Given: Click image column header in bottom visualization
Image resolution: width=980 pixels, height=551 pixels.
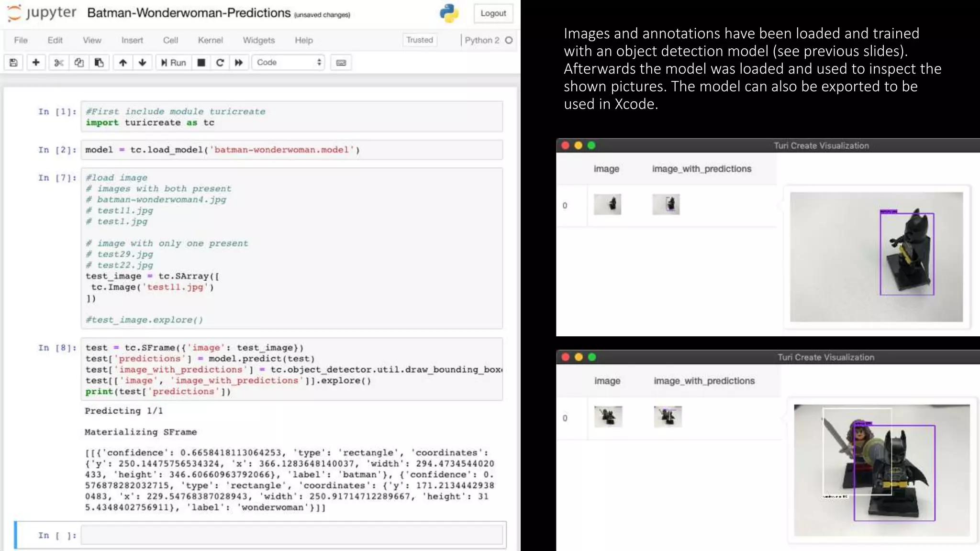Looking at the screenshot, I should tap(607, 381).
